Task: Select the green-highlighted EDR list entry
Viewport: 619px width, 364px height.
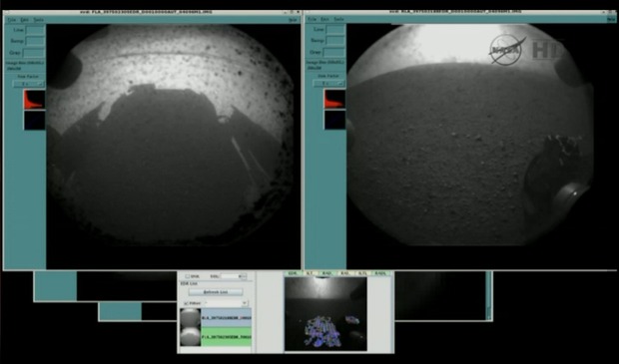Action: point(227,337)
